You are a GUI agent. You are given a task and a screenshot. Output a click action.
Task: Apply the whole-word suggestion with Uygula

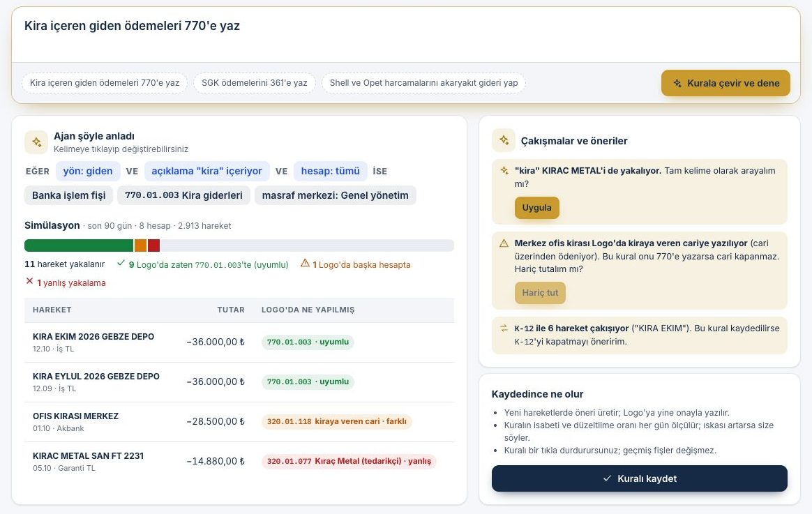pos(536,208)
